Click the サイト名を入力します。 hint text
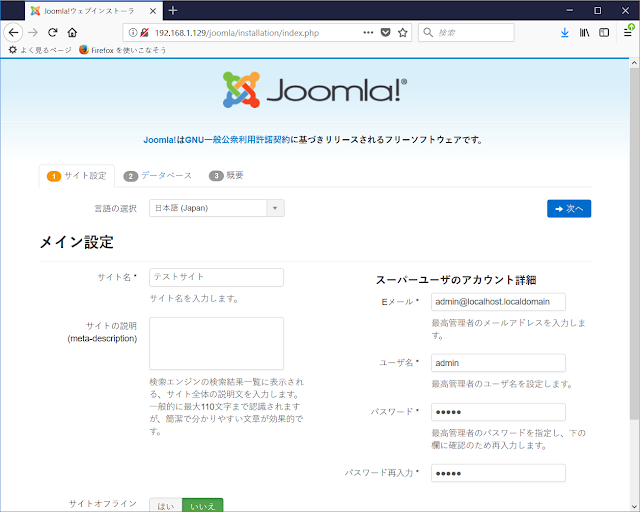 pyautogui.click(x=194, y=299)
